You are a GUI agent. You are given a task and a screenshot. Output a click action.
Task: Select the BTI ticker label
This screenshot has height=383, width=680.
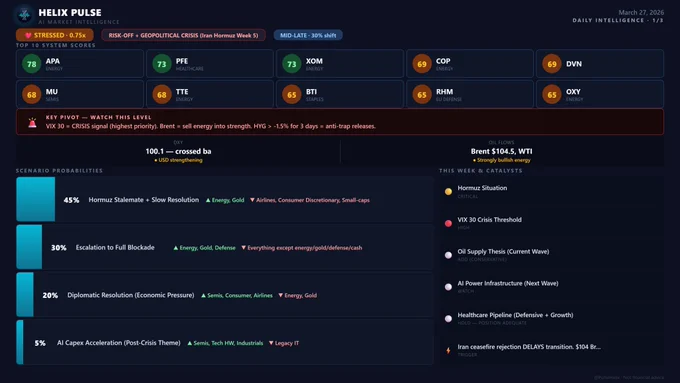point(311,92)
